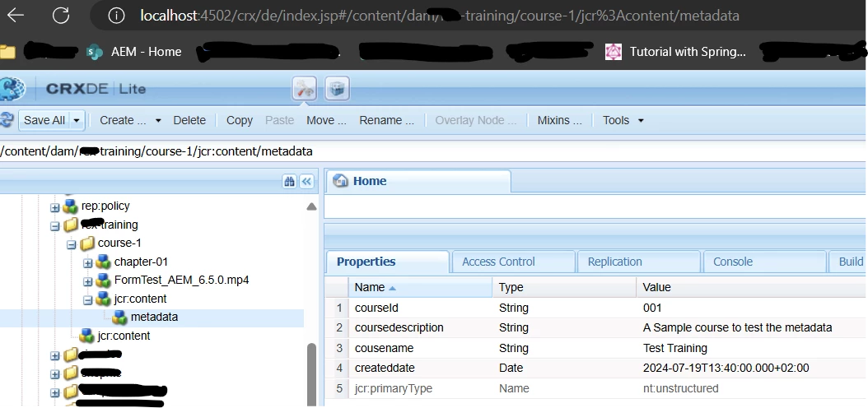Expand the chapter-01 node

87,263
